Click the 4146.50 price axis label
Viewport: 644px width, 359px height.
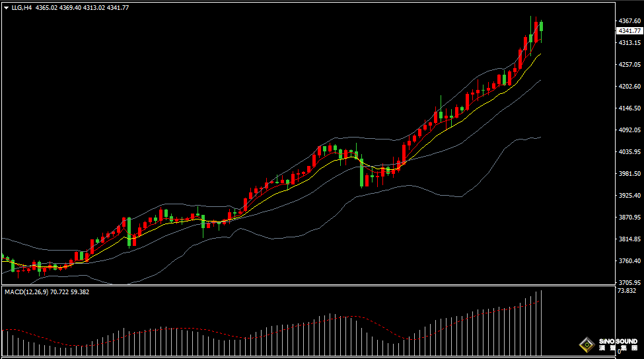click(628, 108)
